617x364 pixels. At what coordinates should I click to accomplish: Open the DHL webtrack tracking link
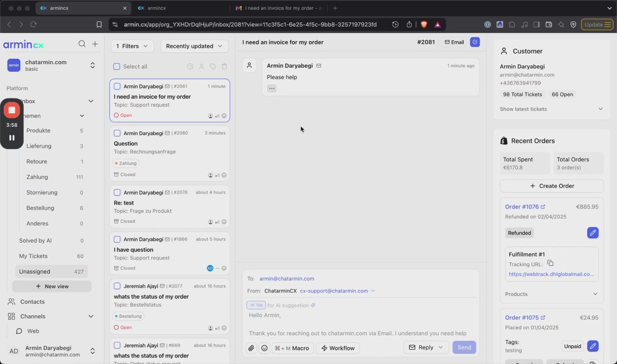click(551, 274)
